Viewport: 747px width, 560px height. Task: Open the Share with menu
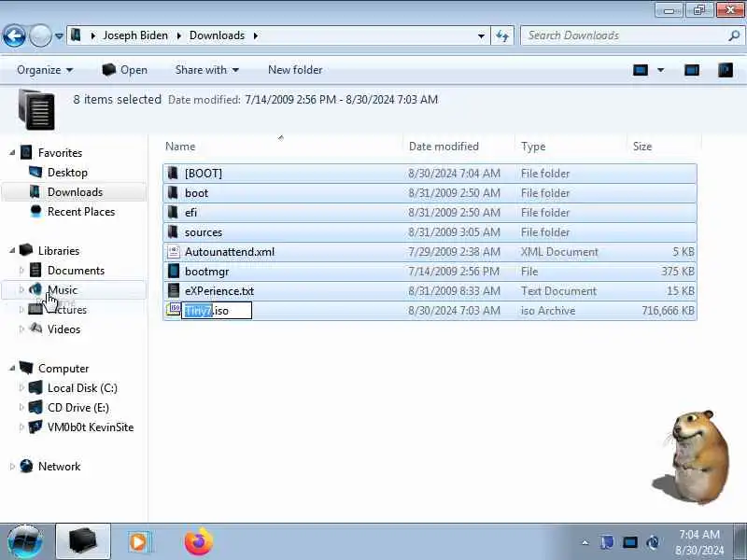point(206,70)
